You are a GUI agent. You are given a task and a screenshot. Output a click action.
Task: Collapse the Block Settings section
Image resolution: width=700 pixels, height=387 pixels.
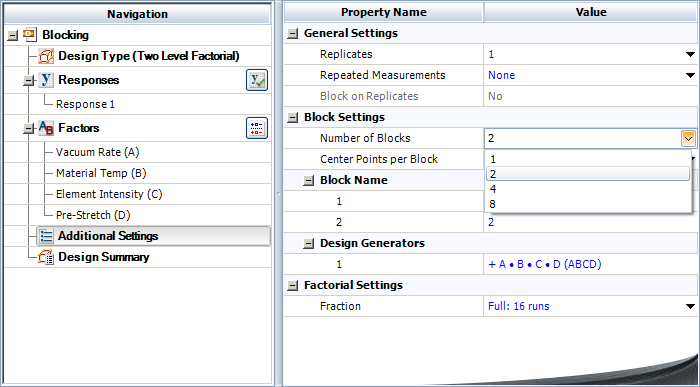coord(292,117)
